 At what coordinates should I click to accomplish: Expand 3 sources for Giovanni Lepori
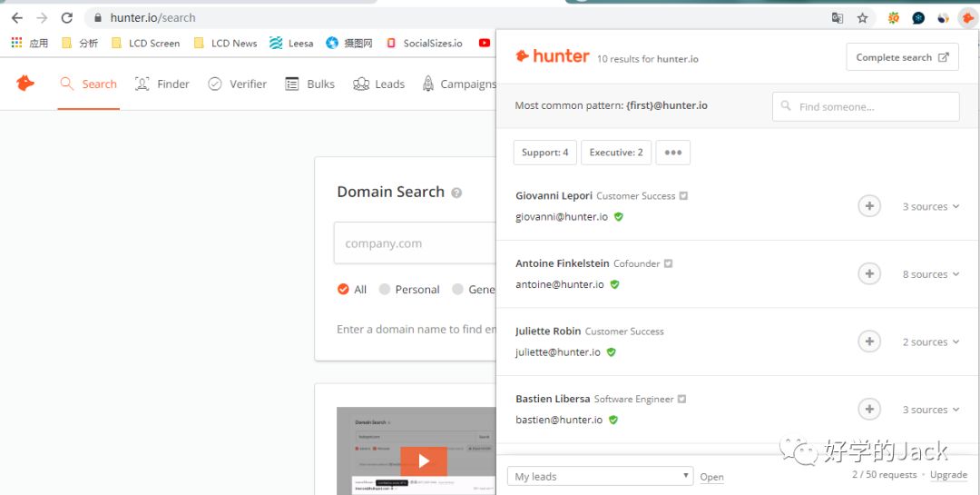tap(930, 207)
